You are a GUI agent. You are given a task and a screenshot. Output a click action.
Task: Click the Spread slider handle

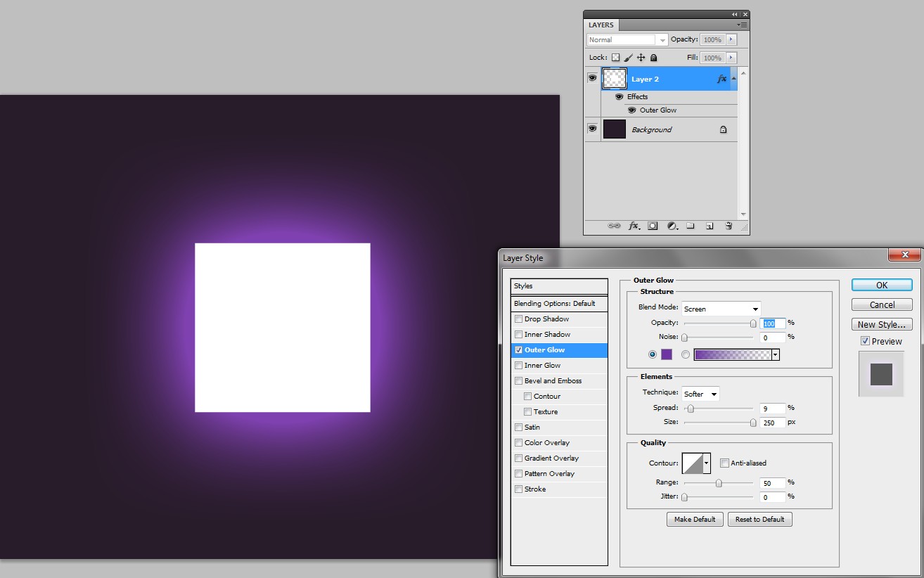coord(691,409)
